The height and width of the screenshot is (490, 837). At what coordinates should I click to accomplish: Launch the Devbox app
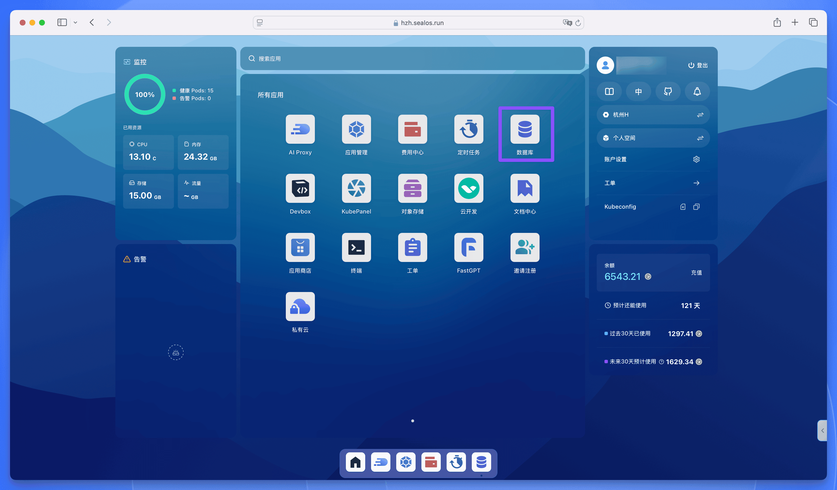tap(300, 188)
